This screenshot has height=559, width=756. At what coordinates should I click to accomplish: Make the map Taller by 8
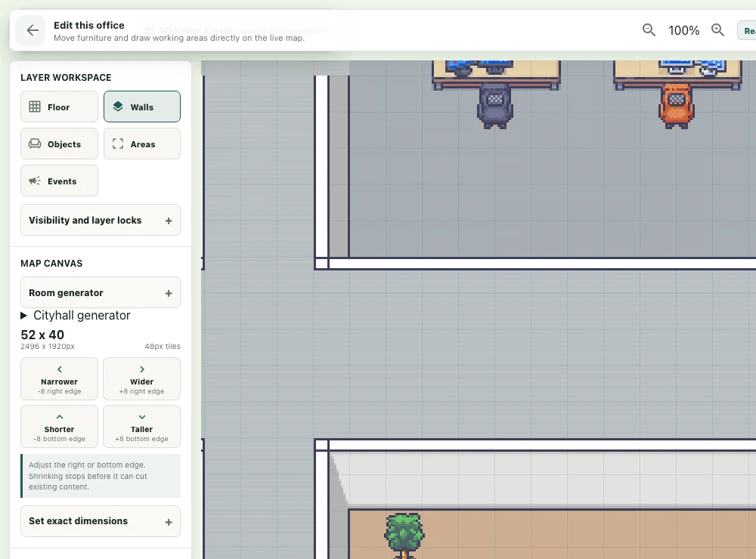click(x=142, y=427)
